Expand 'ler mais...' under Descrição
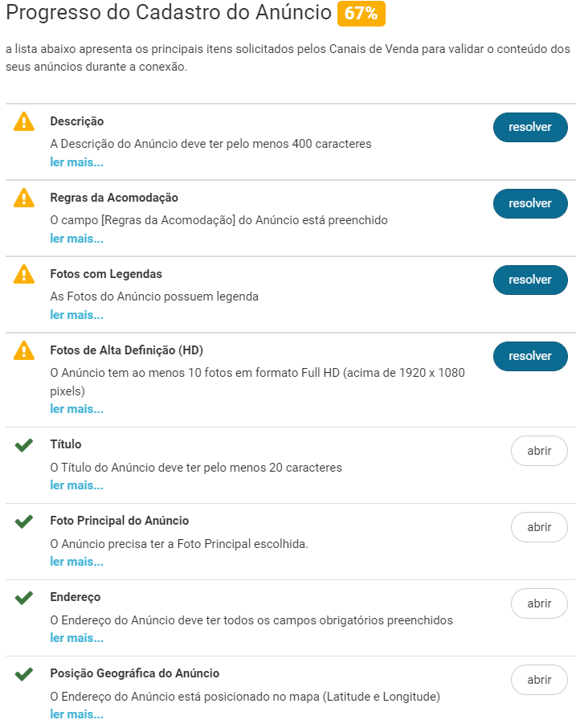 (76, 162)
